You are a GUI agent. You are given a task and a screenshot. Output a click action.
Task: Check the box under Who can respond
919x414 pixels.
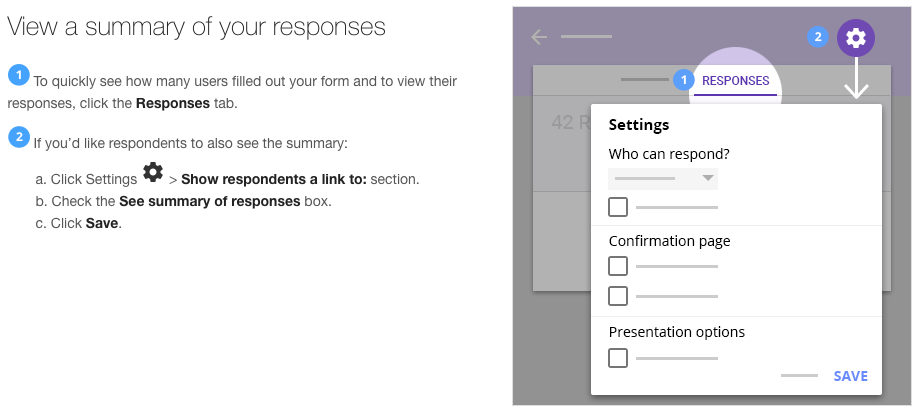(x=618, y=207)
